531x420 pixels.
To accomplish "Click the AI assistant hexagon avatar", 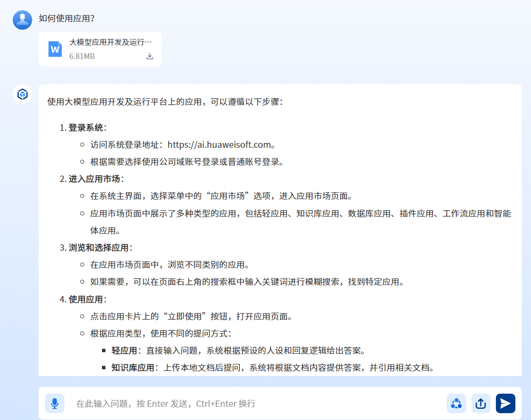I will tap(22, 94).
